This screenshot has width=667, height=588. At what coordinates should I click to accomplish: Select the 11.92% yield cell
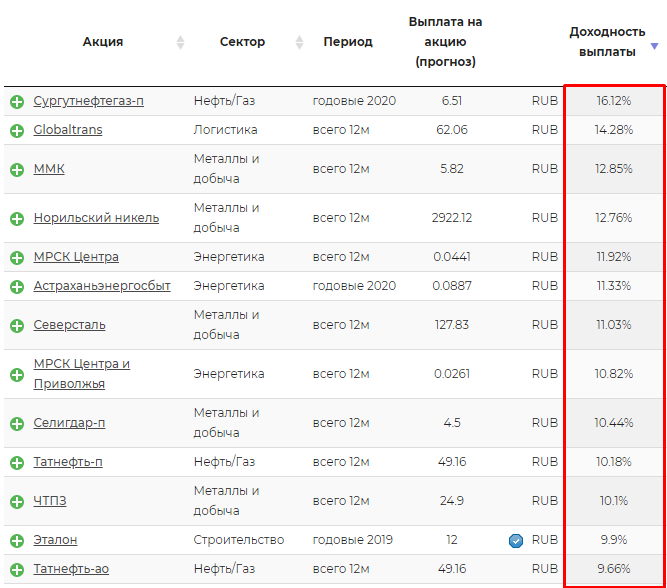pos(614,257)
